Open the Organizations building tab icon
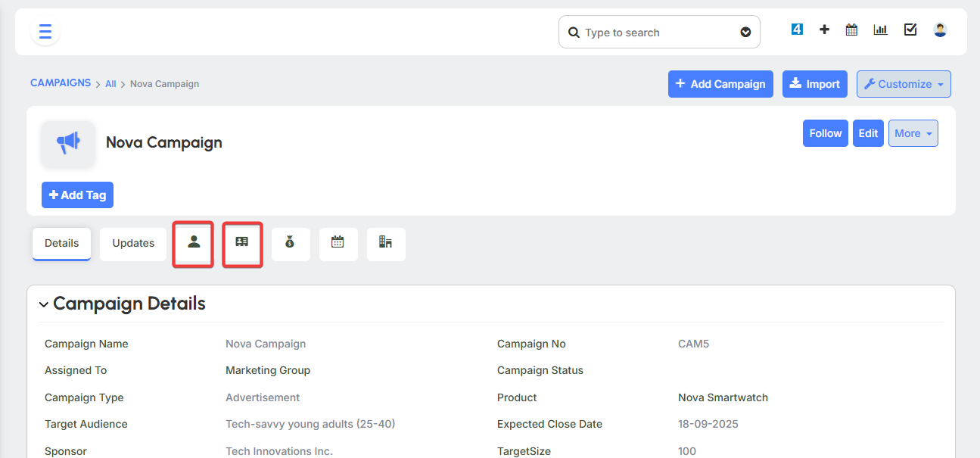 [385, 243]
